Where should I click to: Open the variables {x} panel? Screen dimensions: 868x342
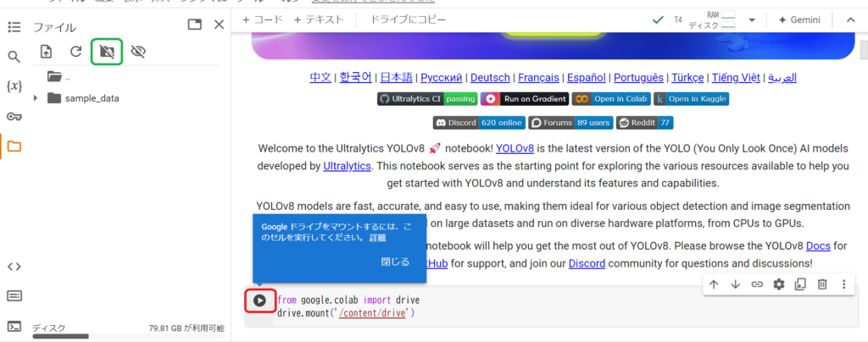[14, 86]
